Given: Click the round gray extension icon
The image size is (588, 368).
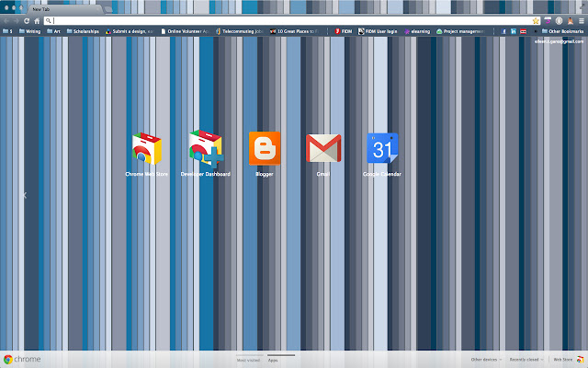Looking at the screenshot, I should click(560, 21).
